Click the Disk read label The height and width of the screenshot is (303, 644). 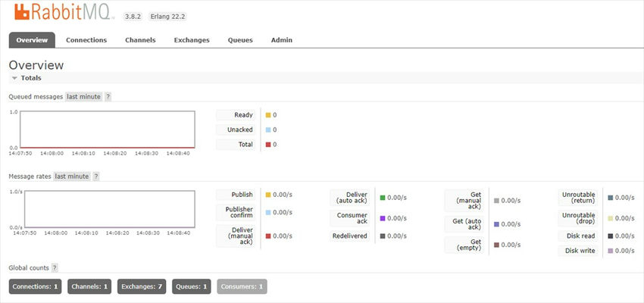tap(577, 236)
